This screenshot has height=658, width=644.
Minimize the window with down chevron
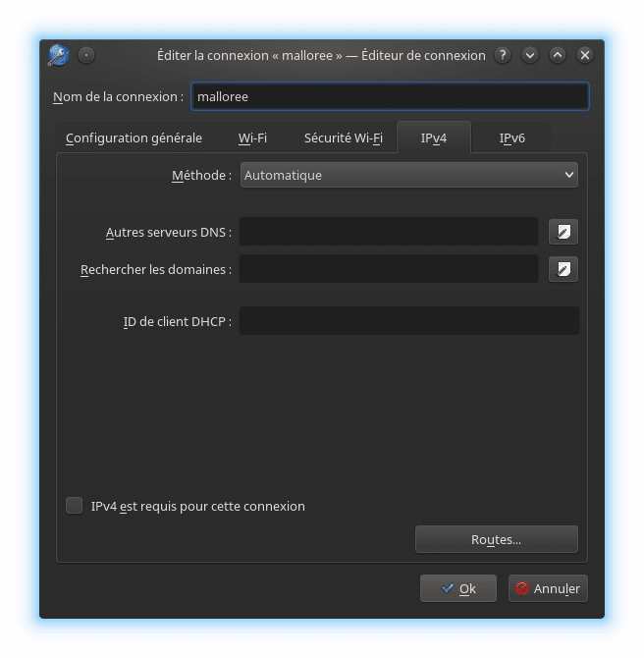click(530, 55)
